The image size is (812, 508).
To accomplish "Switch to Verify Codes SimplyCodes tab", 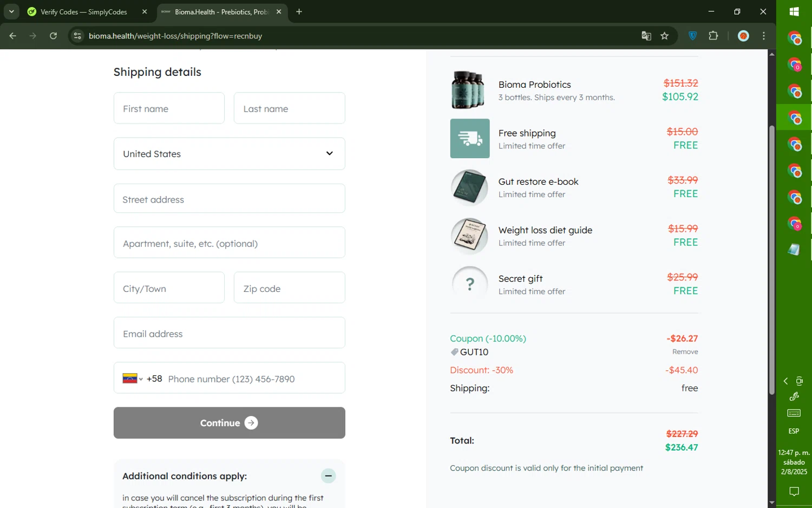I will pos(84,11).
